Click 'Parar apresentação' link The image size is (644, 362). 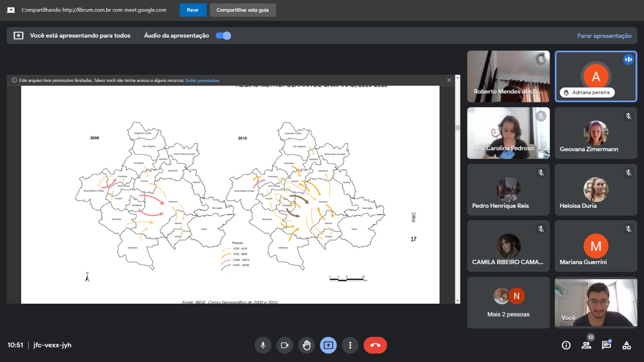click(x=604, y=36)
